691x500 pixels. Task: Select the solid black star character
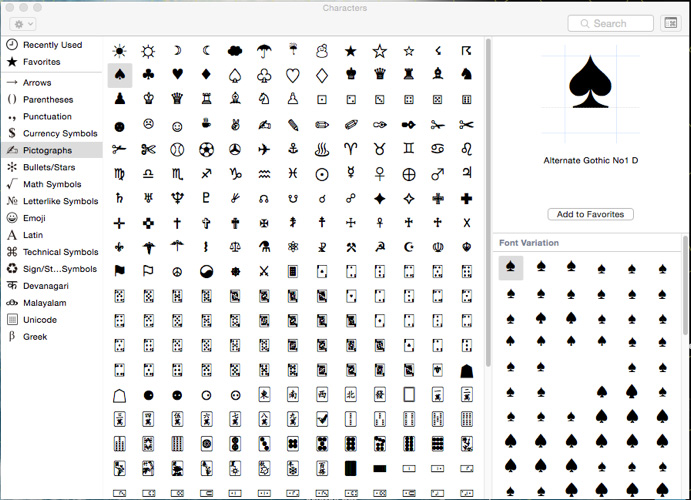coord(350,51)
